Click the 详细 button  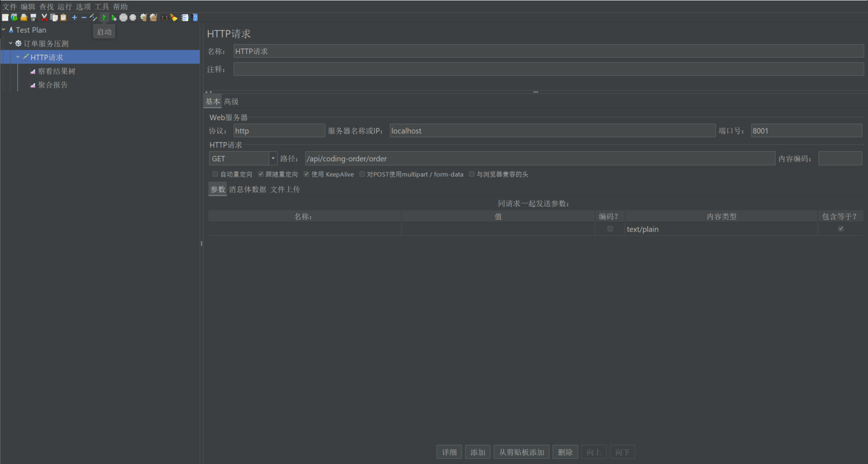(x=449, y=452)
